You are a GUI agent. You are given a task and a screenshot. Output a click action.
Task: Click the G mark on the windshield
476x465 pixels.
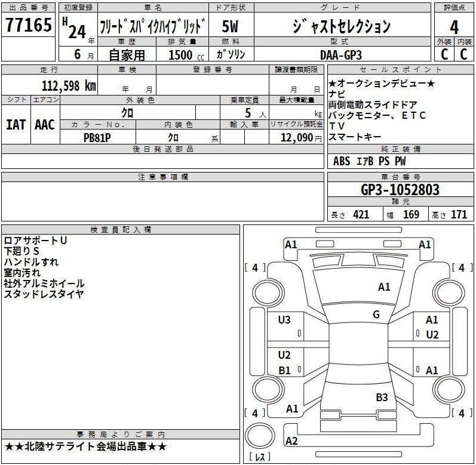point(376,315)
